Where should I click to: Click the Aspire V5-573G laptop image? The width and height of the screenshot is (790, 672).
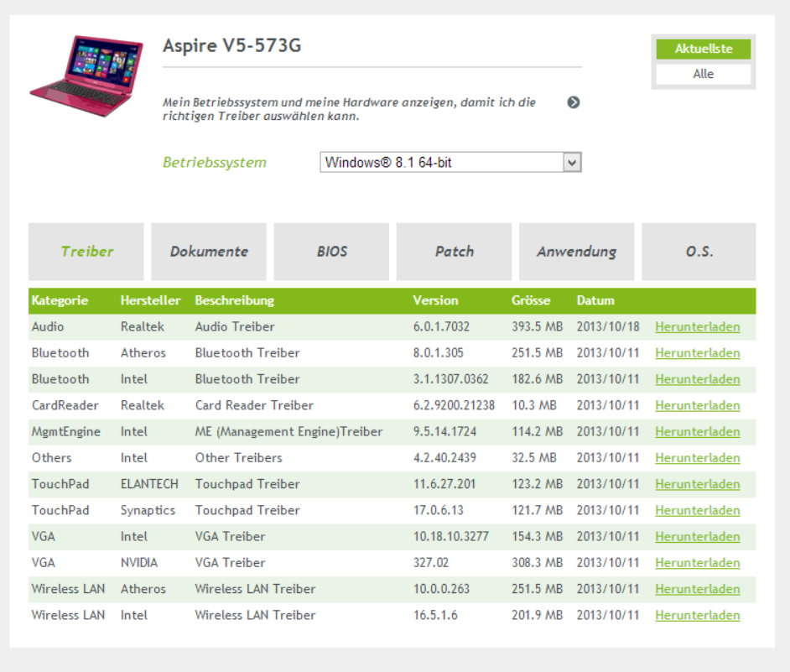click(86, 76)
